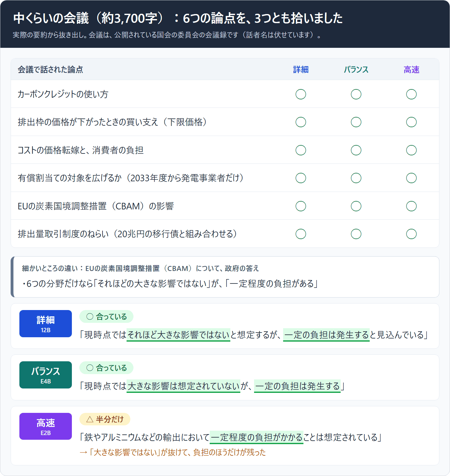Click the 詳細 circle for カーボンクレジットの使い方
This screenshot has width=450, height=476.
301,94
